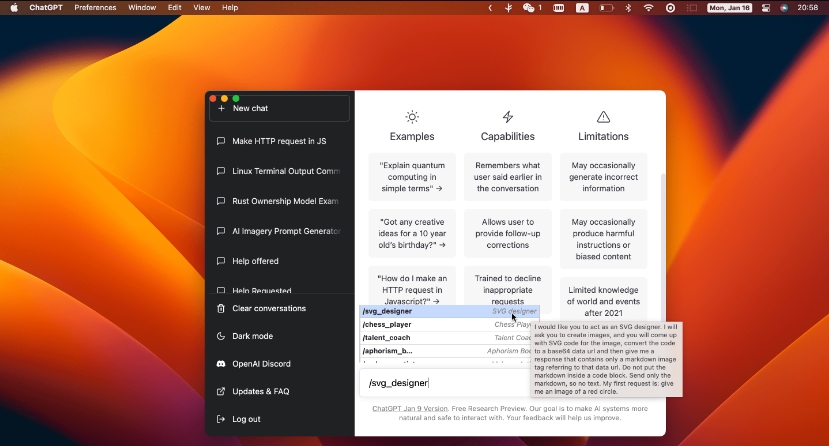The height and width of the screenshot is (446, 829).
Task: Open the ChatGPT Jan 9 Version link
Action: [x=410, y=408]
